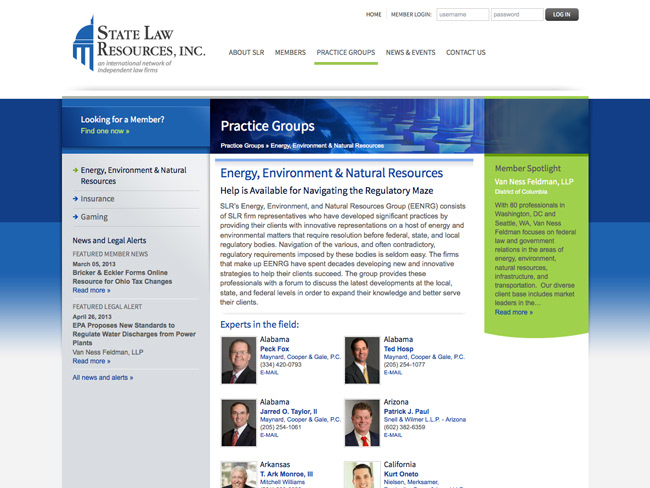Click Read more under EPA legal alert

point(91,361)
